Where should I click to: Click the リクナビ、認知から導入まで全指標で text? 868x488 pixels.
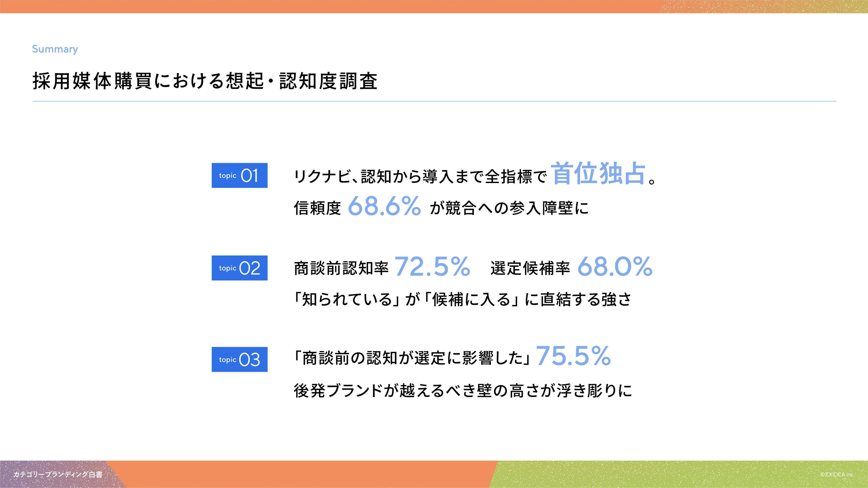tap(420, 176)
